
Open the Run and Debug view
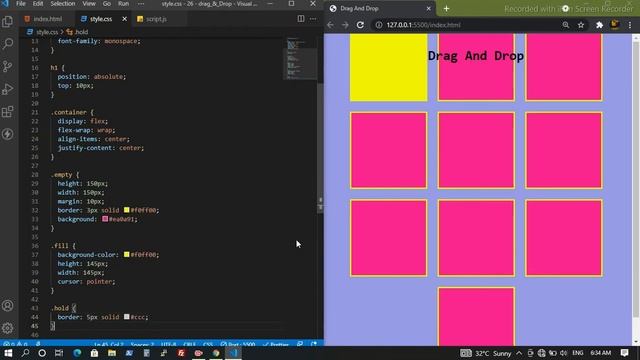pos(7,89)
